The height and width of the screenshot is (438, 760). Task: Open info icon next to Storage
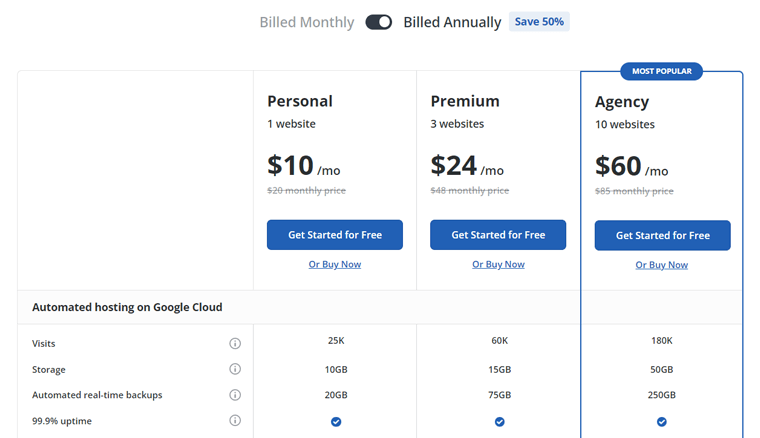coord(235,369)
